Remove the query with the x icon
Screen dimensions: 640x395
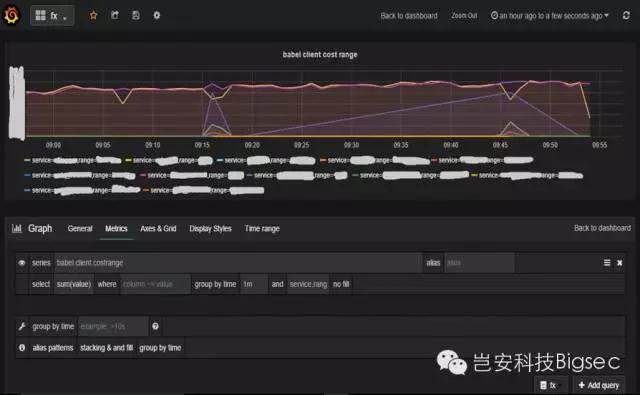click(x=620, y=263)
